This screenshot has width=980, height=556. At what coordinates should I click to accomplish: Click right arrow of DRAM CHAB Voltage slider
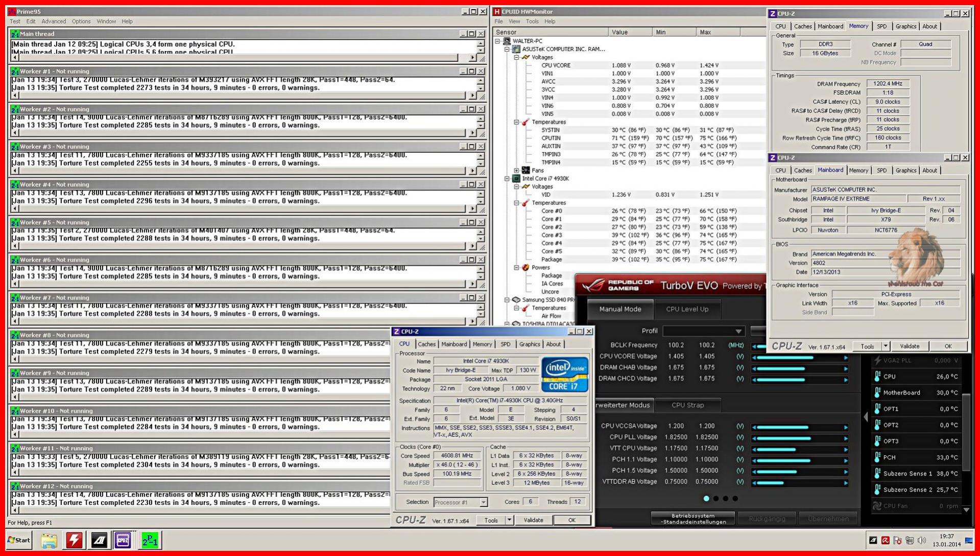click(x=846, y=368)
